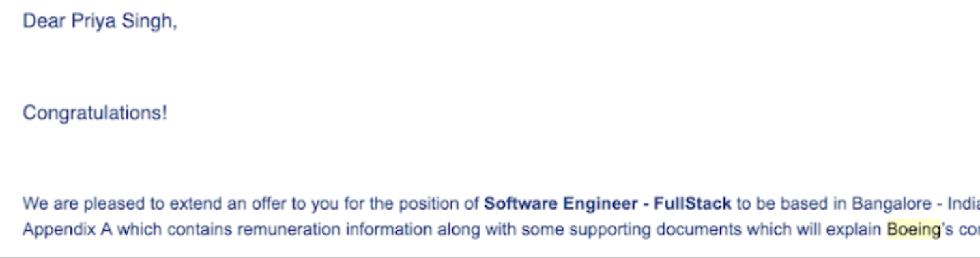
Task: Click the bold text Software Engineer
Action: click(561, 204)
